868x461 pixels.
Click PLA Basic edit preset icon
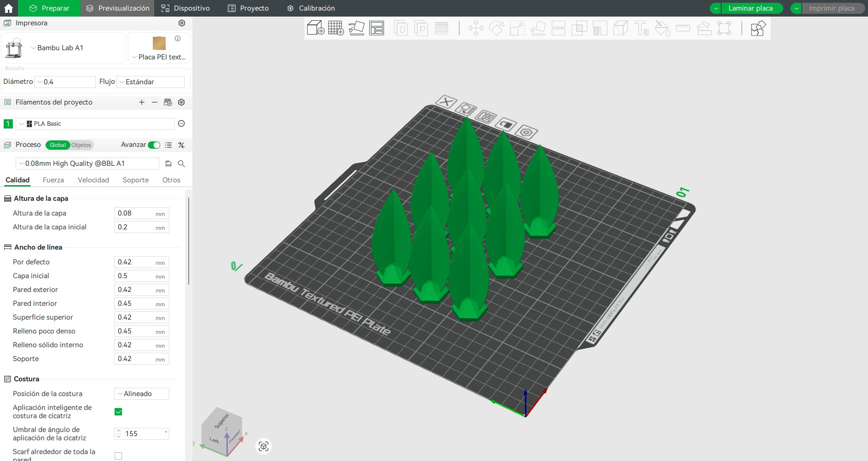click(181, 123)
